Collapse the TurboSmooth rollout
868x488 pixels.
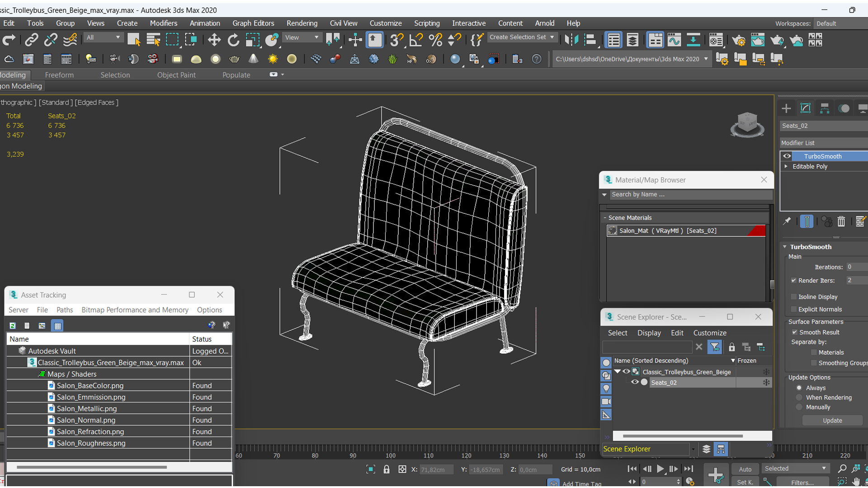[785, 247]
